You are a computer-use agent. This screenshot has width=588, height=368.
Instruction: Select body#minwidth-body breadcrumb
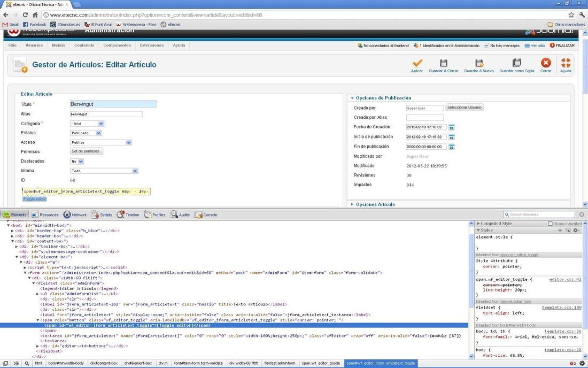pyautogui.click(x=66, y=364)
